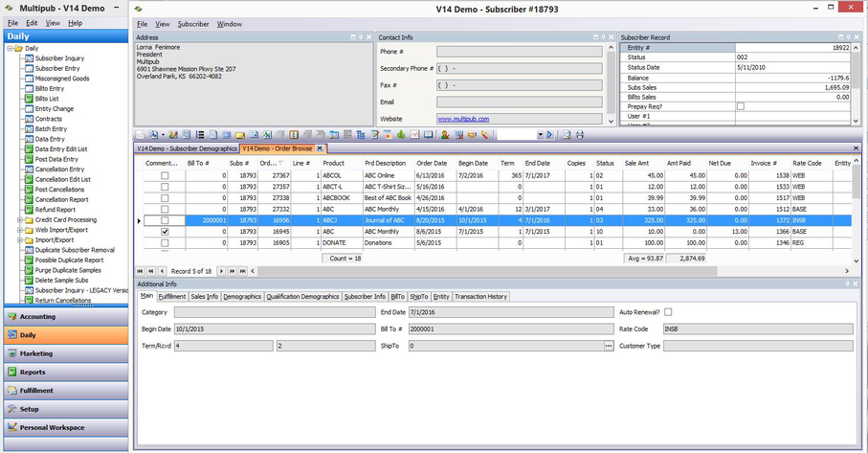The height and width of the screenshot is (453, 868).
Task: Expand the Web Import/Export tree node
Action: point(20,230)
